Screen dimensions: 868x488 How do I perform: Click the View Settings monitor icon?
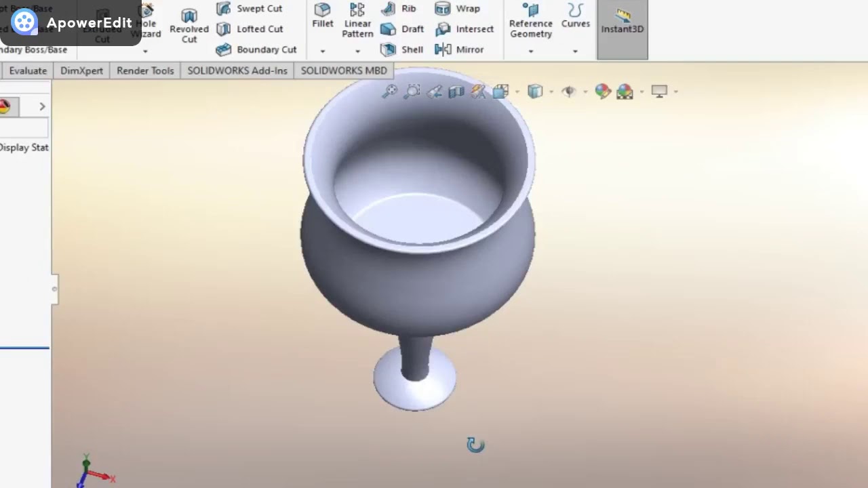pos(659,91)
